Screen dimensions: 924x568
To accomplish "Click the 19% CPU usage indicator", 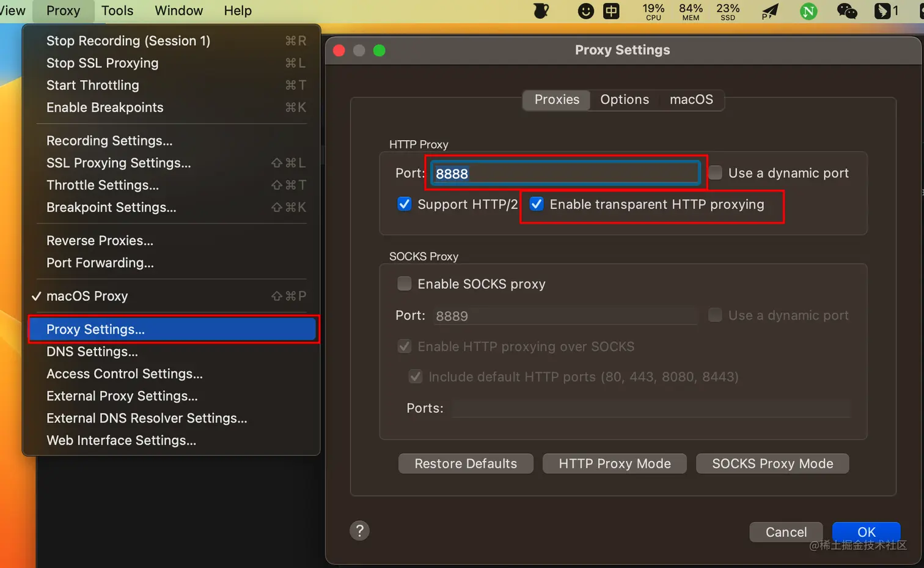I will pos(653,11).
